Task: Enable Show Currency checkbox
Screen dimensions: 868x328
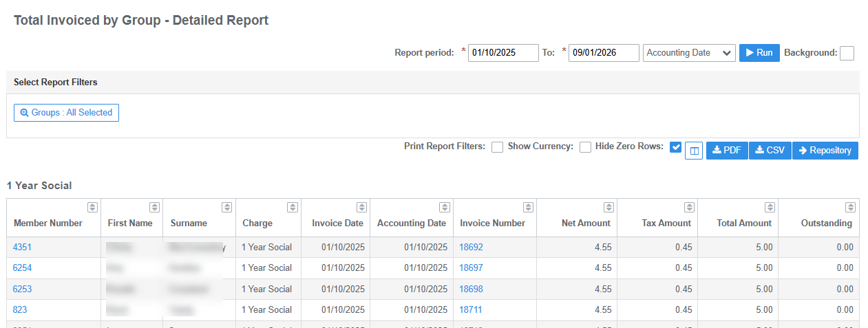Action: tap(585, 147)
